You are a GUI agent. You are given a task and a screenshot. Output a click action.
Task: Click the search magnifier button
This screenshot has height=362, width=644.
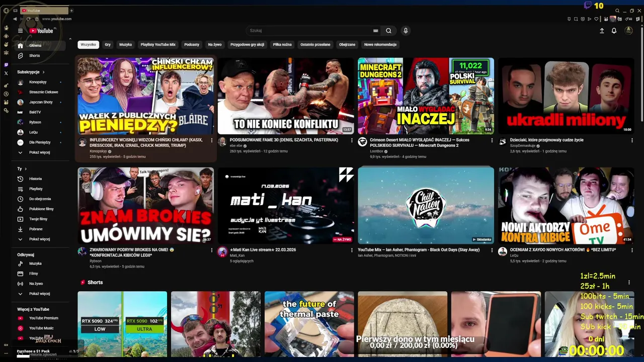pos(388,31)
